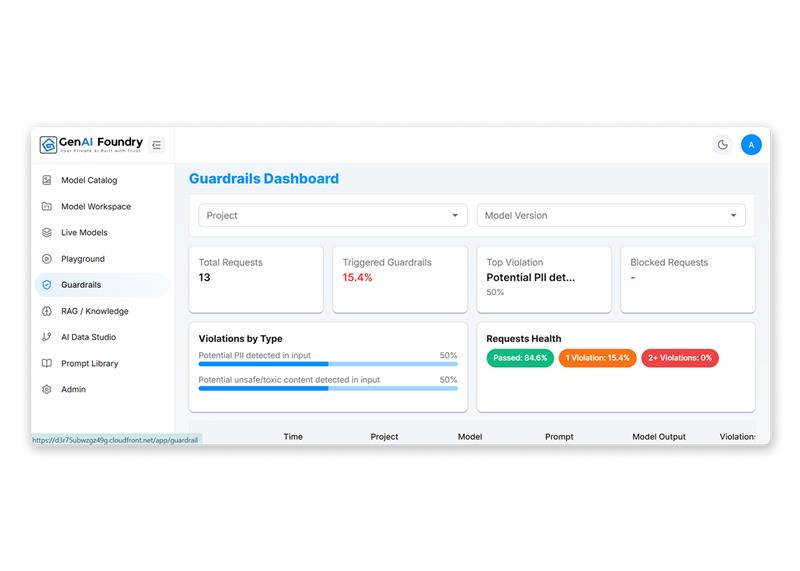This screenshot has height=571, width=800.
Task: Click the Playground icon in sidebar
Action: point(47,259)
